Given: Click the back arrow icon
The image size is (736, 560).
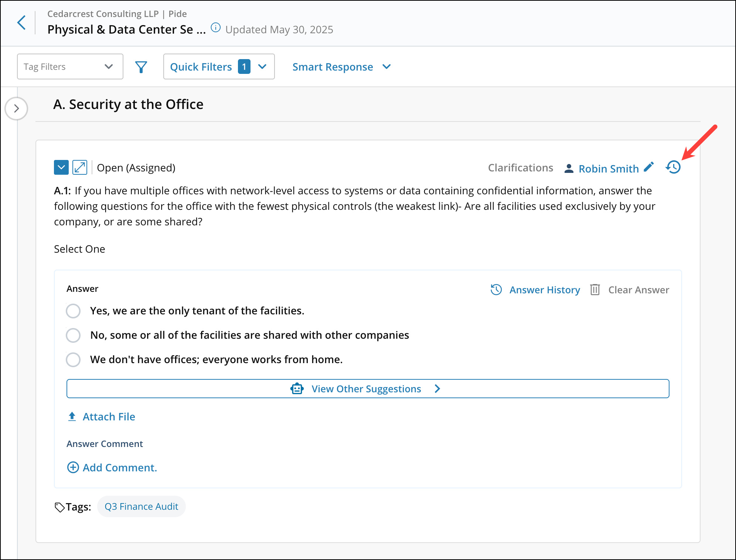Looking at the screenshot, I should 22,23.
